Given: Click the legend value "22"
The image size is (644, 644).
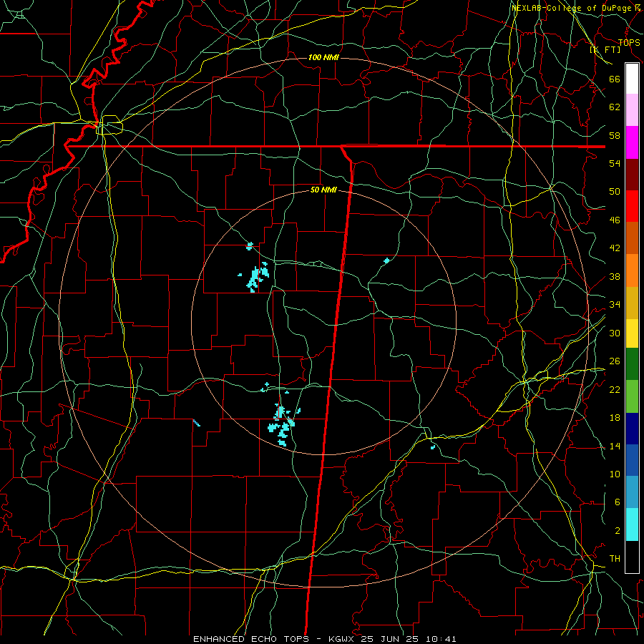Looking at the screenshot, I should 615,390.
